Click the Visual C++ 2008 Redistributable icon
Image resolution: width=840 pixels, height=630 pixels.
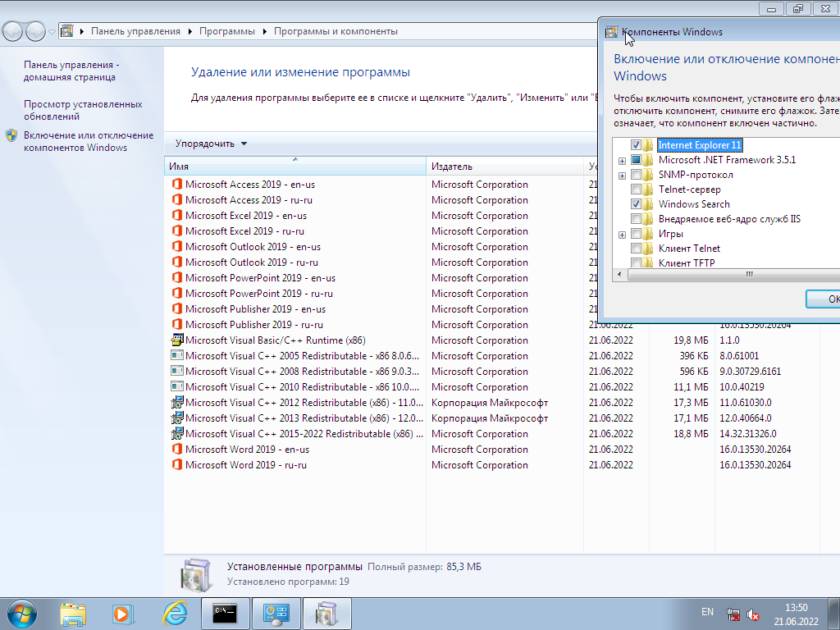click(x=177, y=371)
